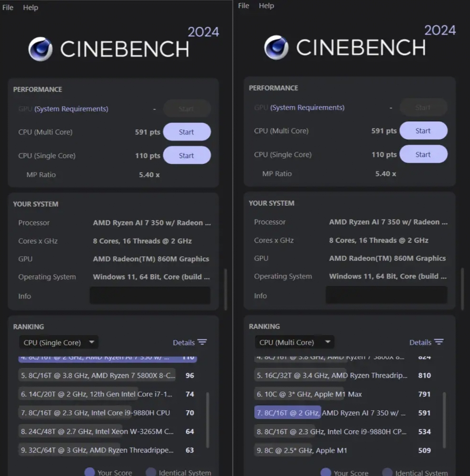Start CPU Multi Core test in left window
Viewport: 470px width, 476px height.
point(186,132)
